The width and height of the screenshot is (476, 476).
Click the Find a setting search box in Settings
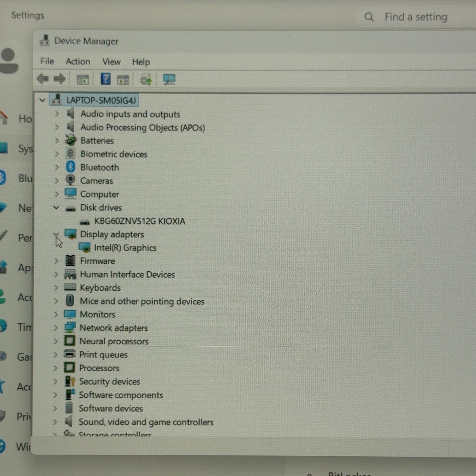coord(416,17)
